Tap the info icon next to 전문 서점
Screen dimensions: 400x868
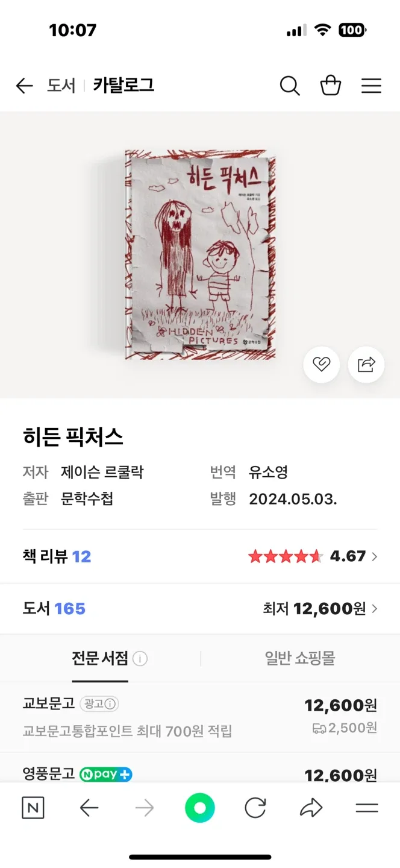coord(140,659)
